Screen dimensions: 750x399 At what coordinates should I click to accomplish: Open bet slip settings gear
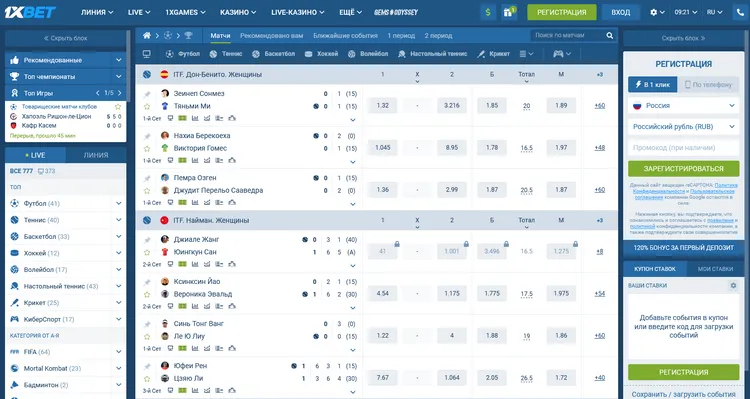(733, 286)
